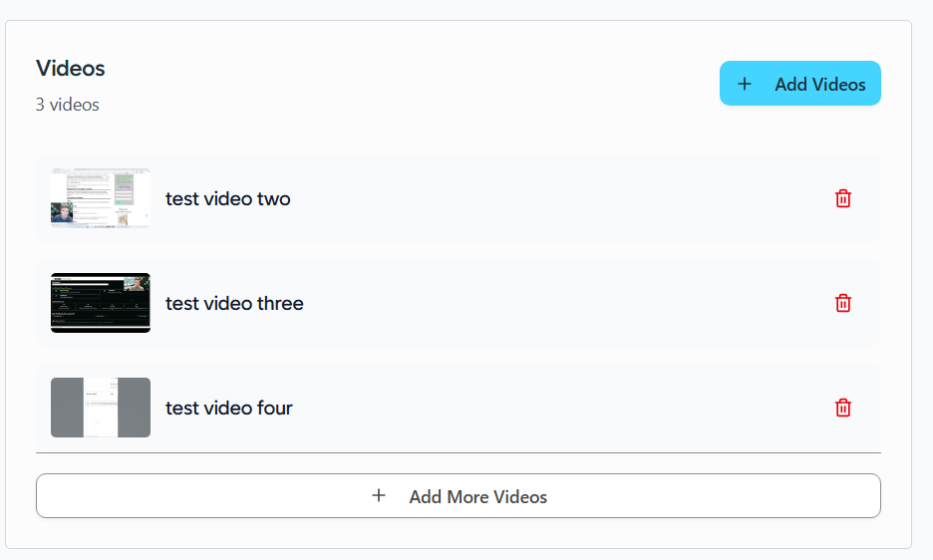Click plus icon in Add Videos button

point(745,84)
